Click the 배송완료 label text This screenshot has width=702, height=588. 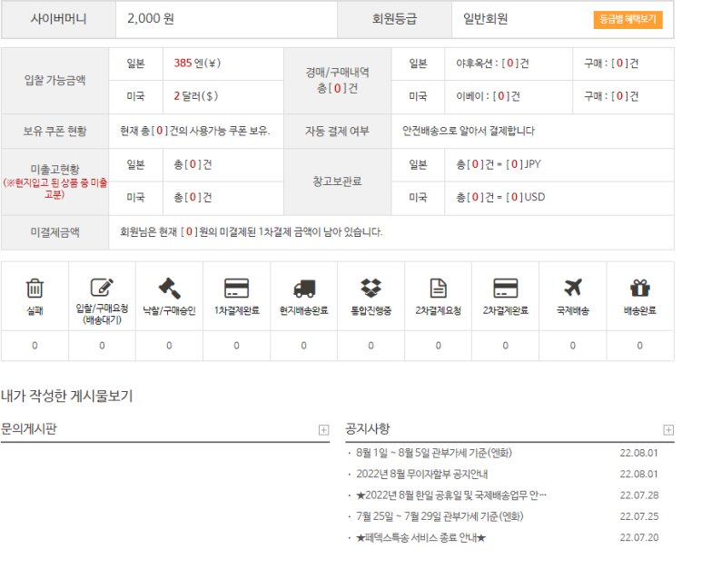[x=639, y=310]
